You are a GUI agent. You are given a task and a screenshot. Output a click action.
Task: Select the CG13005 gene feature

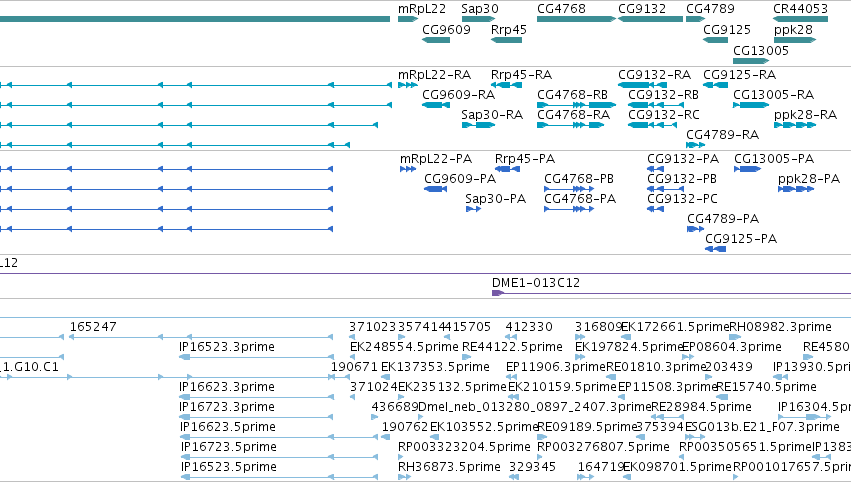click(751, 61)
